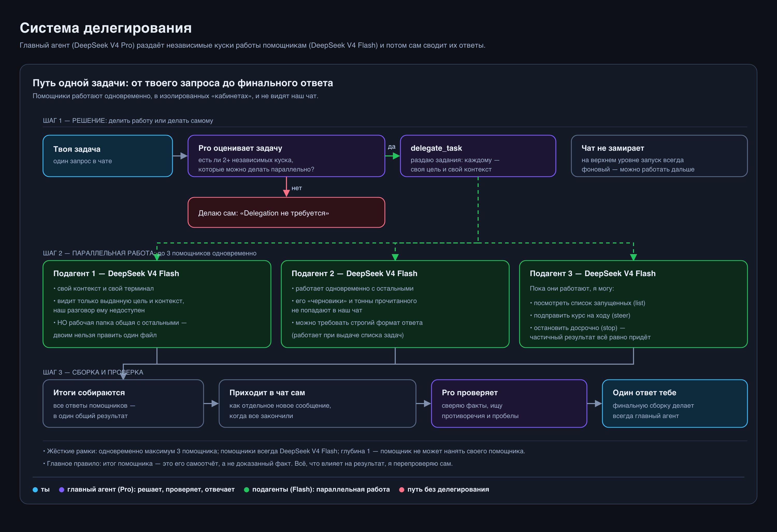777x532 pixels.
Task: Open the "Подагент 3 — DeepSeek V4 Flash" card
Action: point(633,304)
